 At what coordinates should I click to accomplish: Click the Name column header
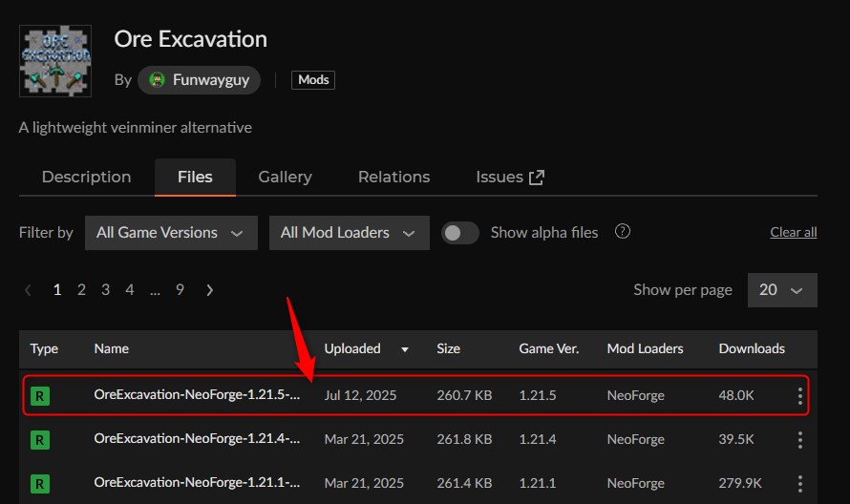pos(111,348)
